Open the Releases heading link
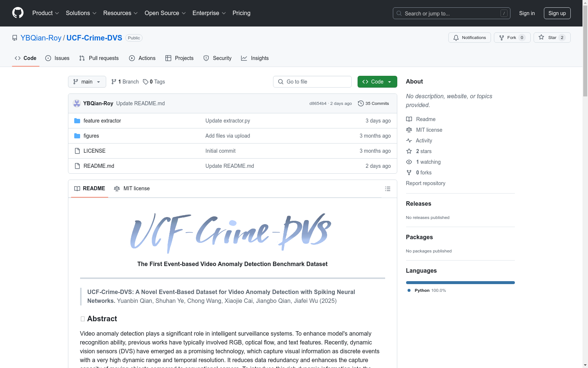This screenshot has height=368, width=588. 419,204
